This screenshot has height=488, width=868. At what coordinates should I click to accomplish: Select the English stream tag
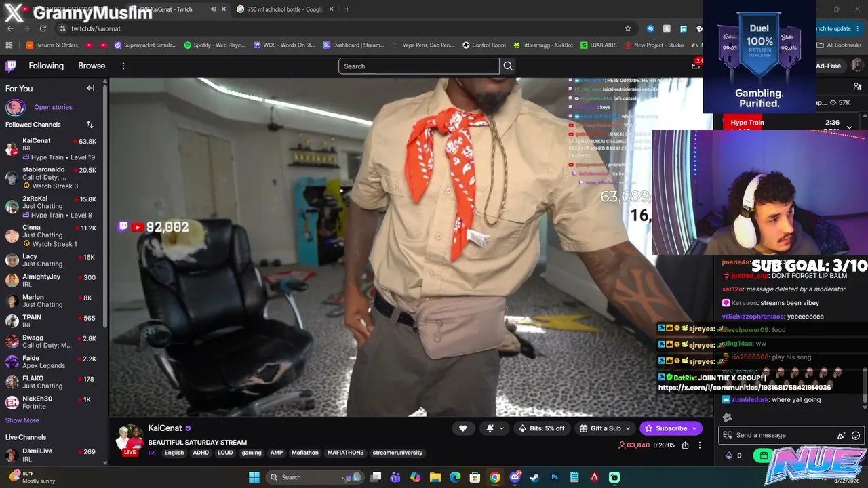(174, 453)
